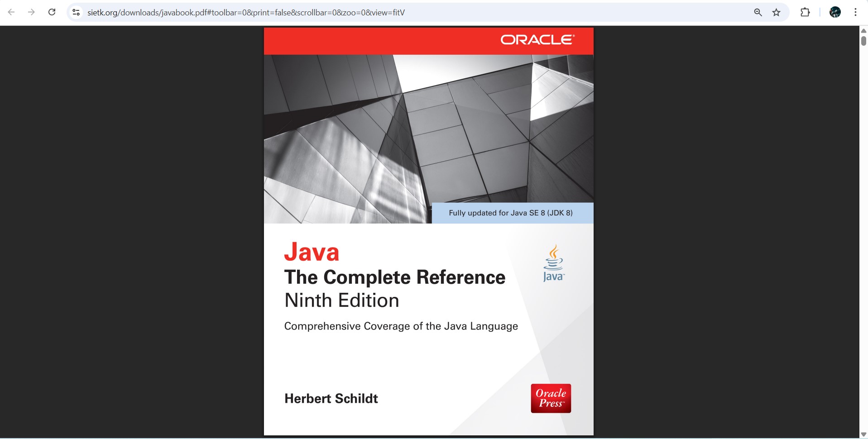
Task: Open the Extensions puzzle icon
Action: pyautogui.click(x=805, y=12)
